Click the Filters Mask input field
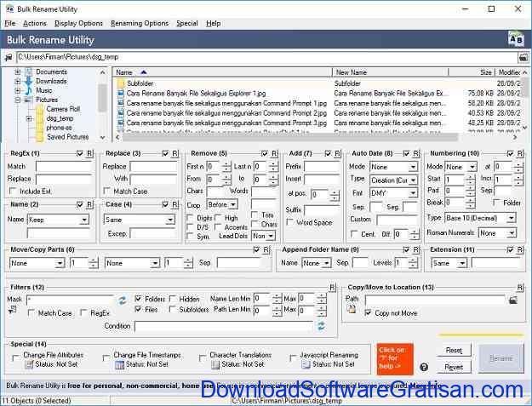Image resolution: width=532 pixels, height=406 pixels. (71, 300)
